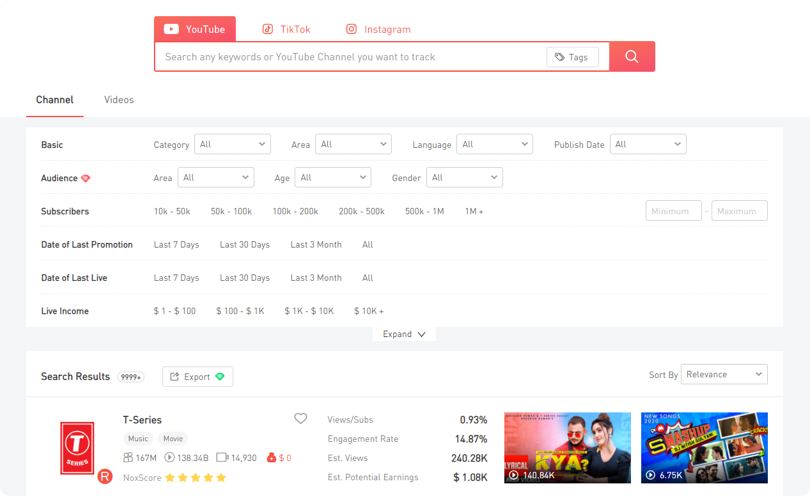Click the Views/Subs 0.93% value

(x=474, y=420)
